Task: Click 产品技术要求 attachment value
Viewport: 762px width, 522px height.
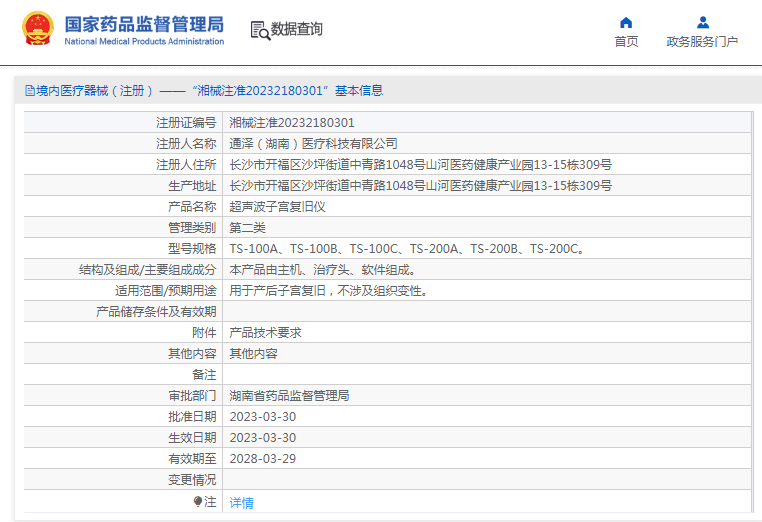Action: click(x=265, y=333)
